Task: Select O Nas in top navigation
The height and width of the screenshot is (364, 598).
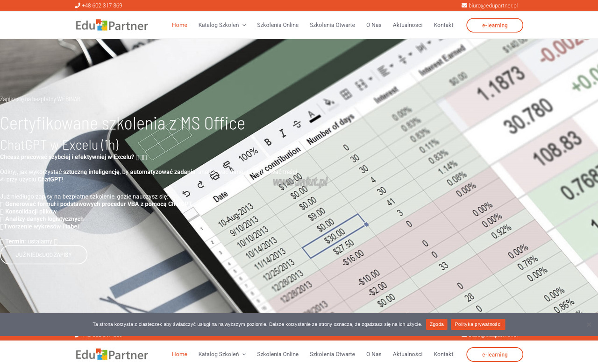Action: (x=374, y=25)
